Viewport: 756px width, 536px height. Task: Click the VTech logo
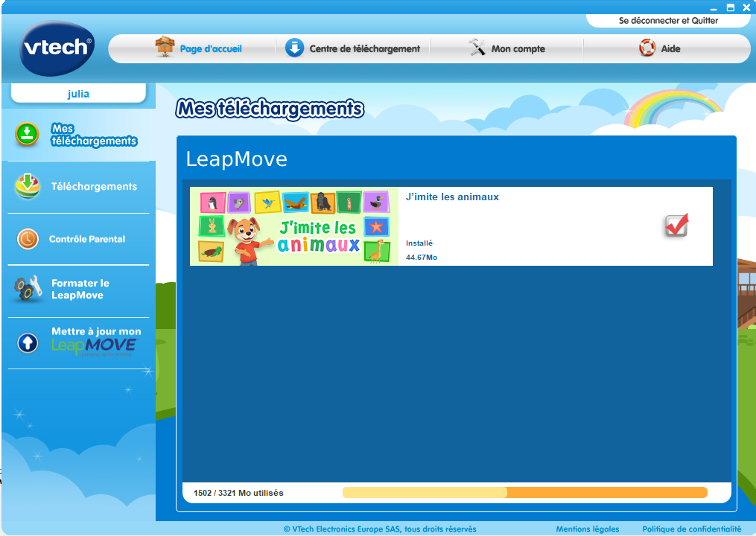tap(57, 48)
